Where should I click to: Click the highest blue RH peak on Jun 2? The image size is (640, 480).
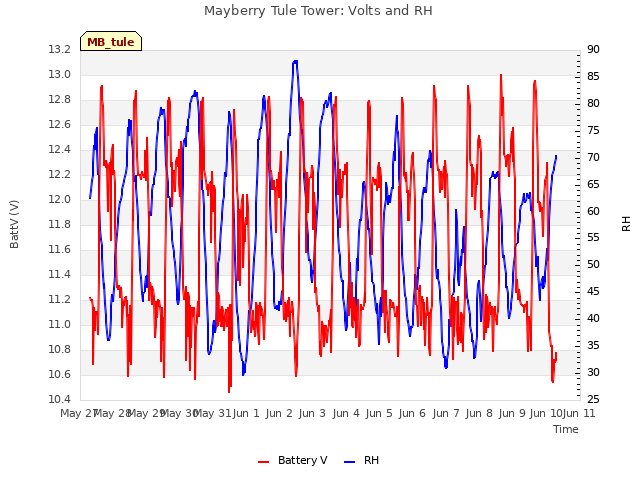click(295, 61)
